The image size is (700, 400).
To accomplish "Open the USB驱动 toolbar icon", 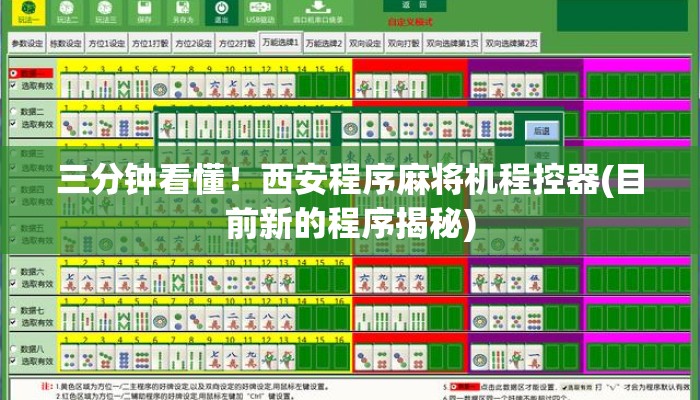I will point(260,12).
